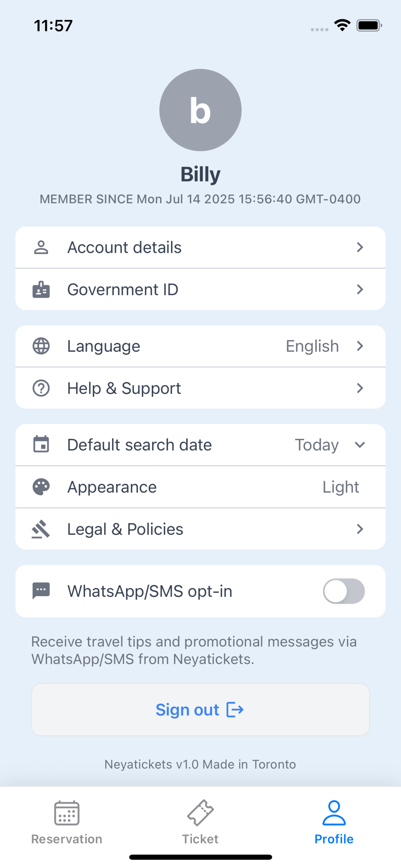Viewport: 401px width, 868px height.
Task: Click the Government ID badge icon
Action: 41,289
